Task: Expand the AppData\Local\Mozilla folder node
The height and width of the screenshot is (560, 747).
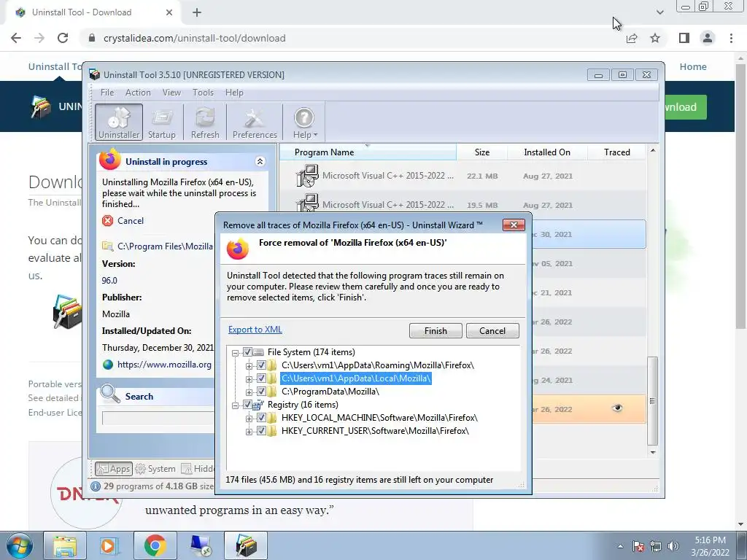Action: pyautogui.click(x=249, y=379)
